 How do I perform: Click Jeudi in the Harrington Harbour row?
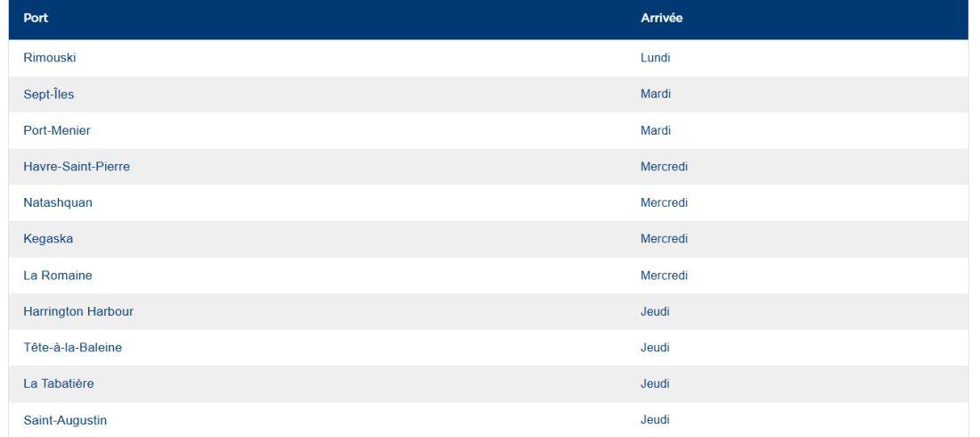(655, 311)
